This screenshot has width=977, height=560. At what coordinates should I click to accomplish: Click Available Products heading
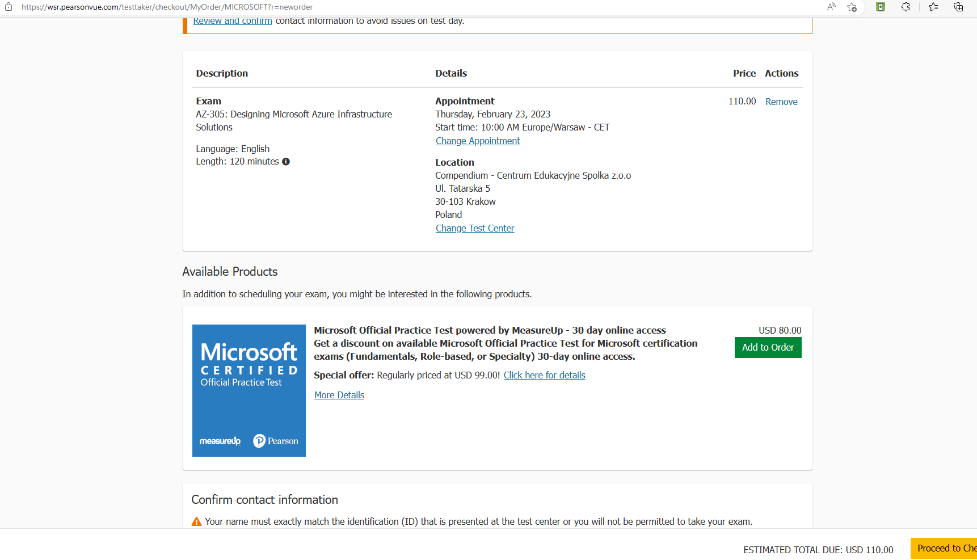pos(230,271)
